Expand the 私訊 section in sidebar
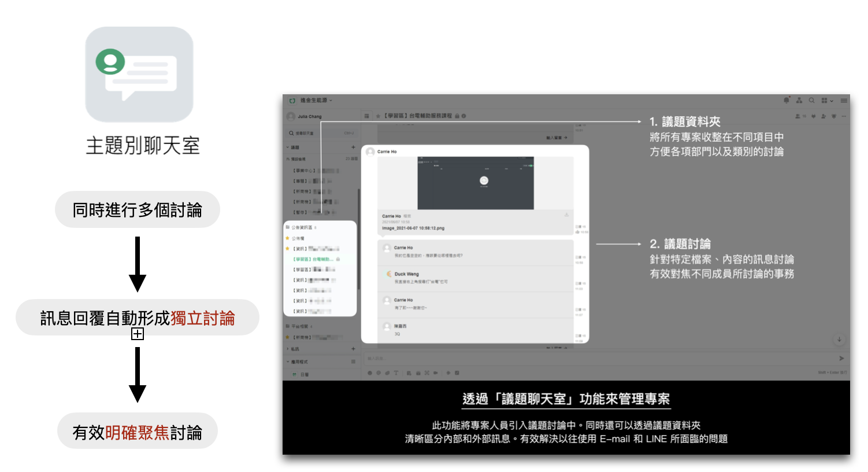This screenshot has width=868, height=472. 288,349
